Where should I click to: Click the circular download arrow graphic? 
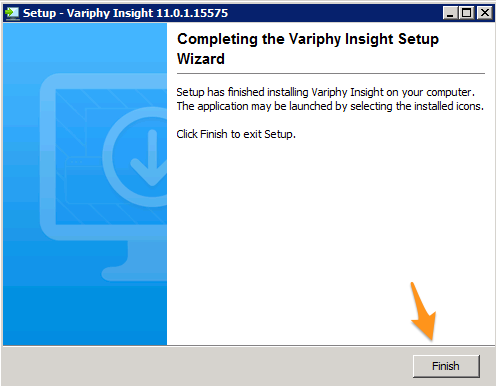[x=140, y=157]
